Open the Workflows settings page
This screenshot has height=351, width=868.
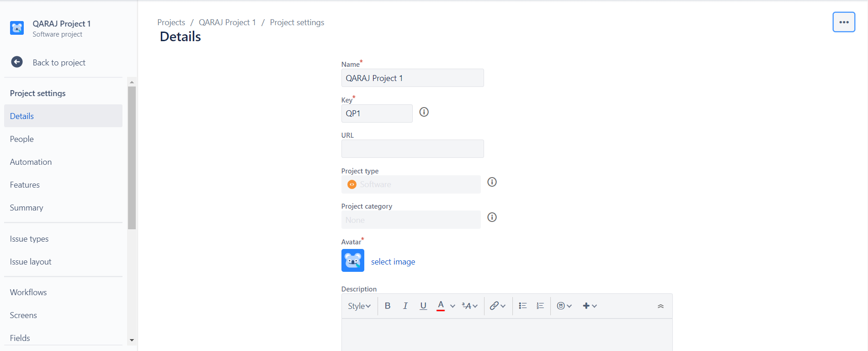63,292
